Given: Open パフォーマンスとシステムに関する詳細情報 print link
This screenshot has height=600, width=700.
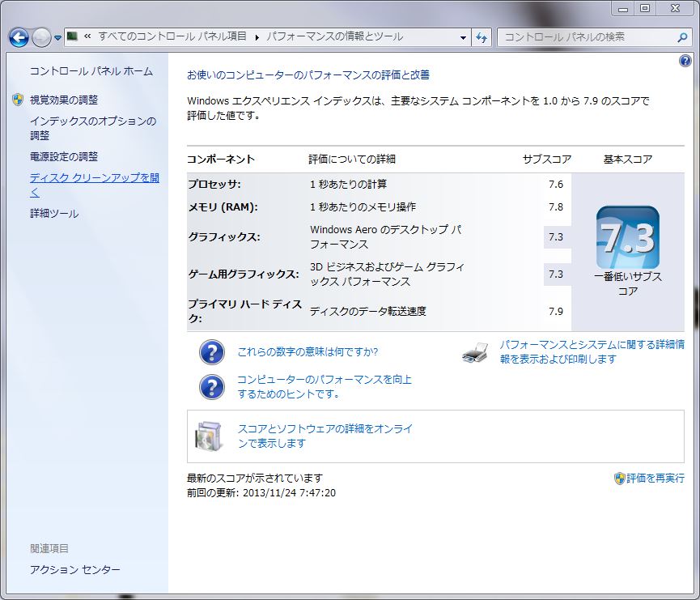Looking at the screenshot, I should [592, 351].
